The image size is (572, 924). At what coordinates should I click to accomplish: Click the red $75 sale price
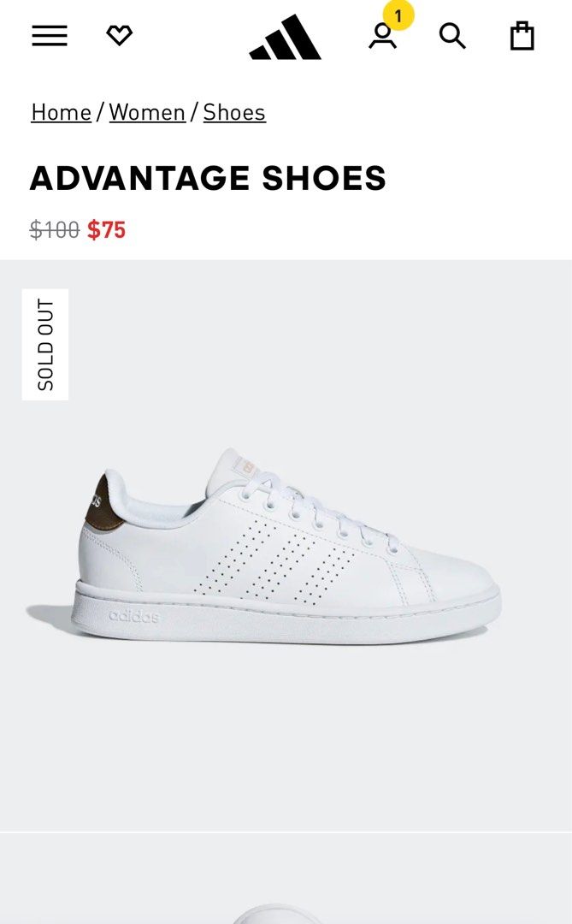(107, 229)
